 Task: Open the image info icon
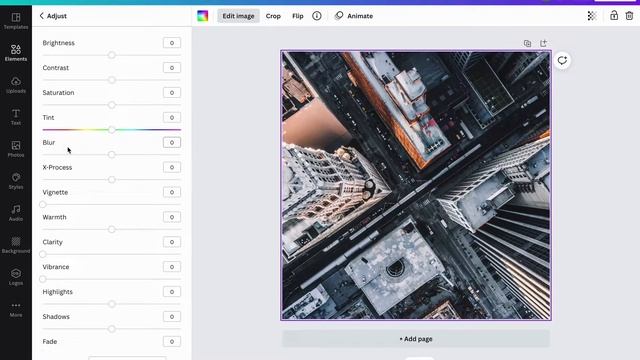click(x=317, y=16)
